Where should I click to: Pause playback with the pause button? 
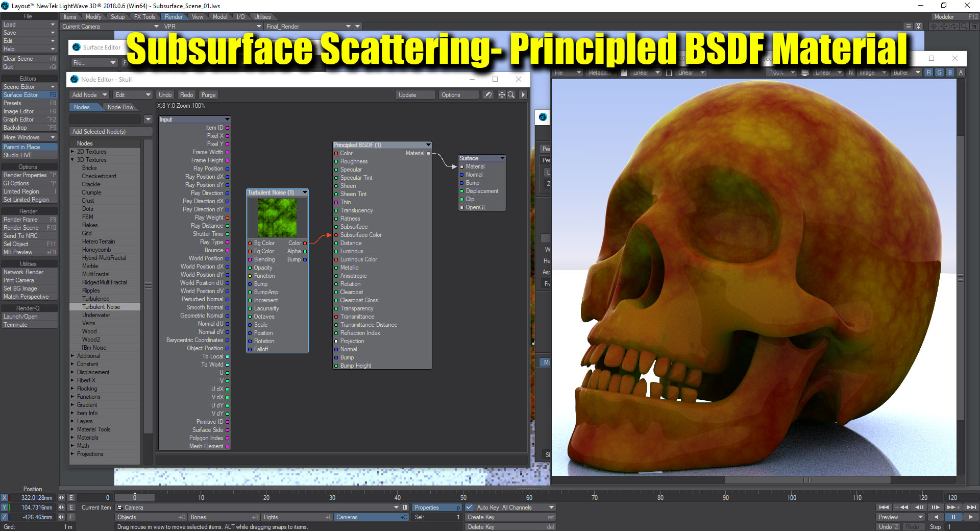point(952,517)
